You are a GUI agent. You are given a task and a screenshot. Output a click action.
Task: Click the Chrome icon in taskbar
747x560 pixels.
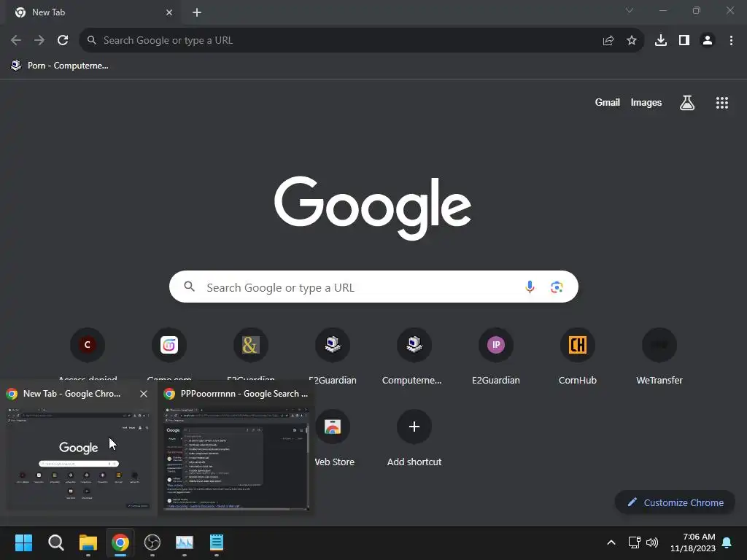(120, 542)
